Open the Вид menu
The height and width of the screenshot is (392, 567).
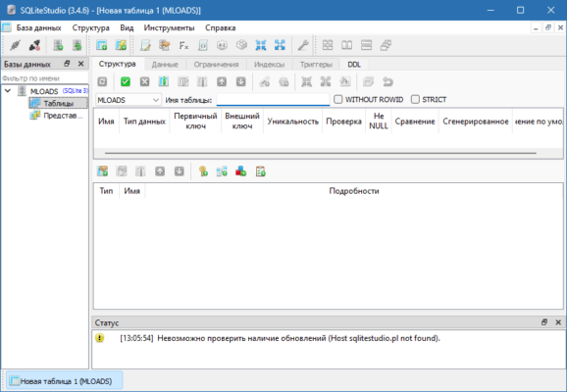(127, 27)
